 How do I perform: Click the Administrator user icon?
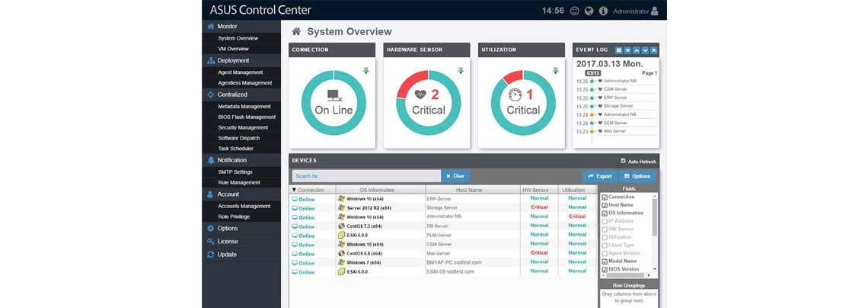pos(655,11)
